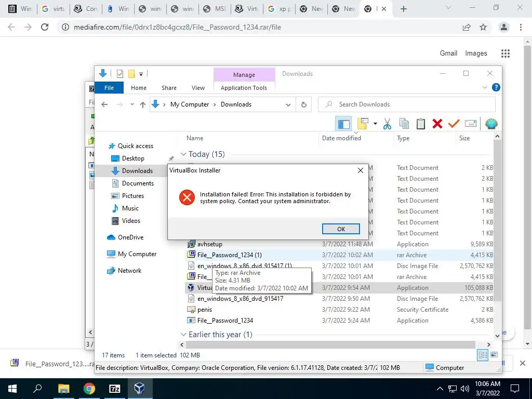
Task: Open the Share ribbon tab
Action: pyautogui.click(x=169, y=88)
